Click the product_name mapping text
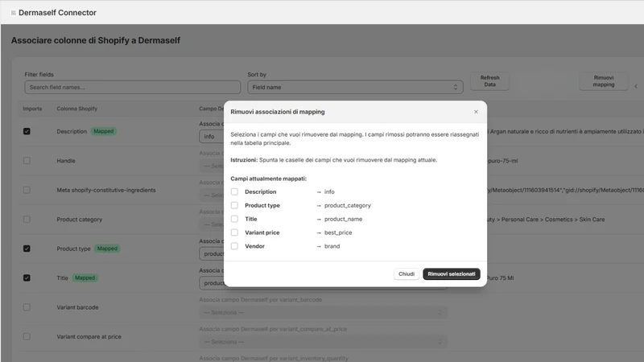644x362 pixels. tap(344, 219)
